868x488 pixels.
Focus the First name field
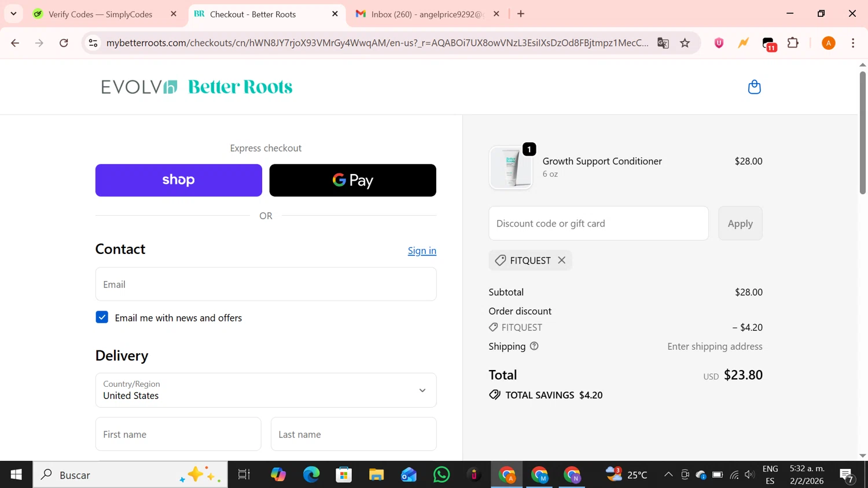(x=178, y=434)
